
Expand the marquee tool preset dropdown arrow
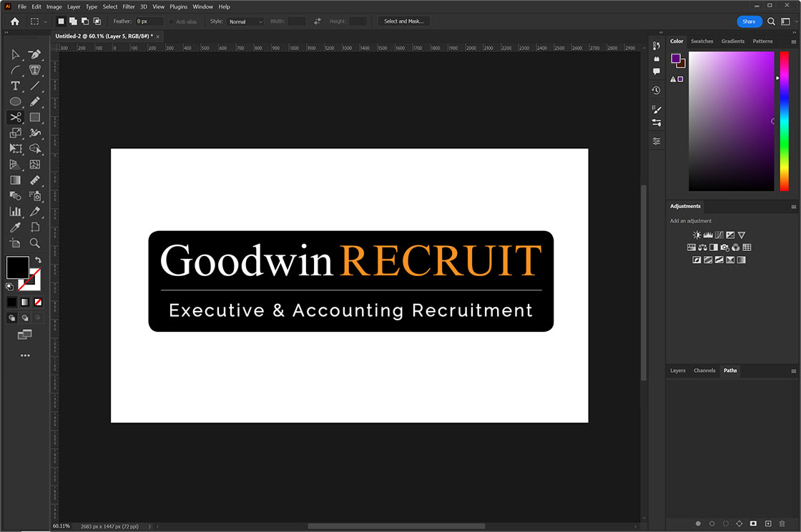(x=46, y=21)
